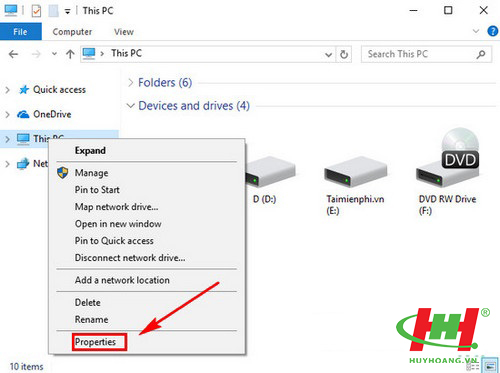Open the address bar history dropdown

328,54
